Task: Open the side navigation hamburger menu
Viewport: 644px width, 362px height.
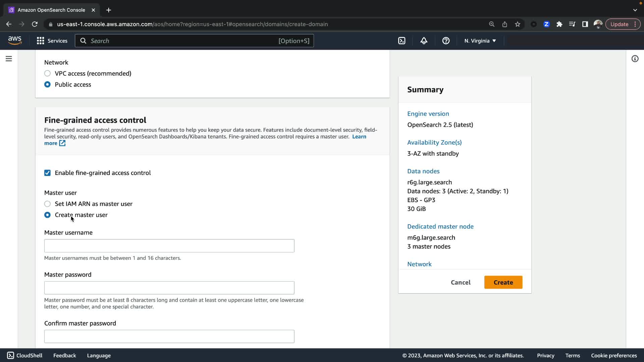Action: pyautogui.click(x=9, y=59)
